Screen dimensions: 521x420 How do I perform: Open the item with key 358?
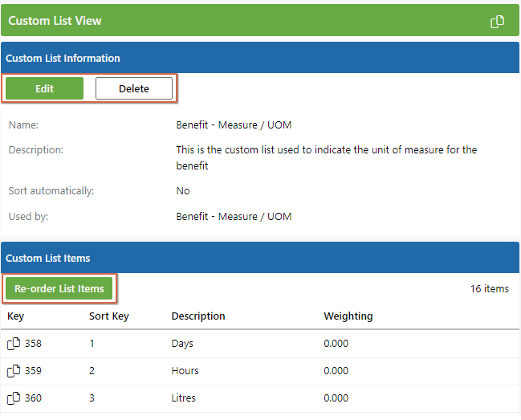click(x=33, y=344)
